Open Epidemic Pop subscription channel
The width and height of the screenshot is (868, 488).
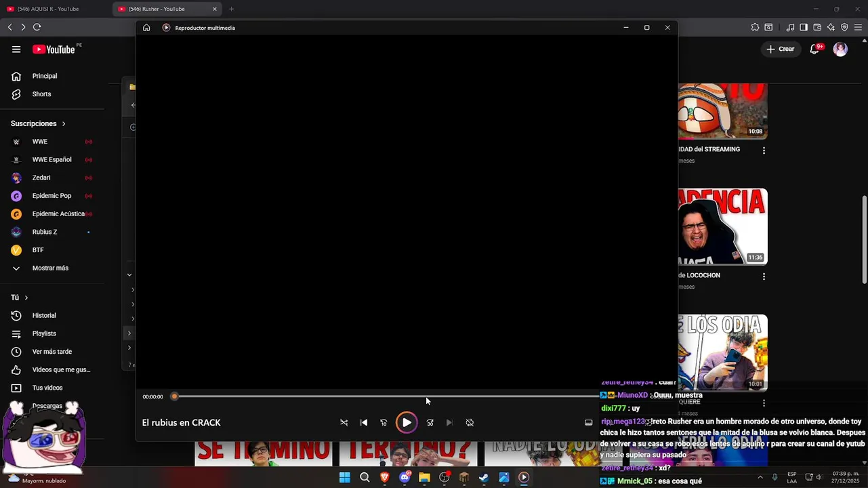[53, 196]
